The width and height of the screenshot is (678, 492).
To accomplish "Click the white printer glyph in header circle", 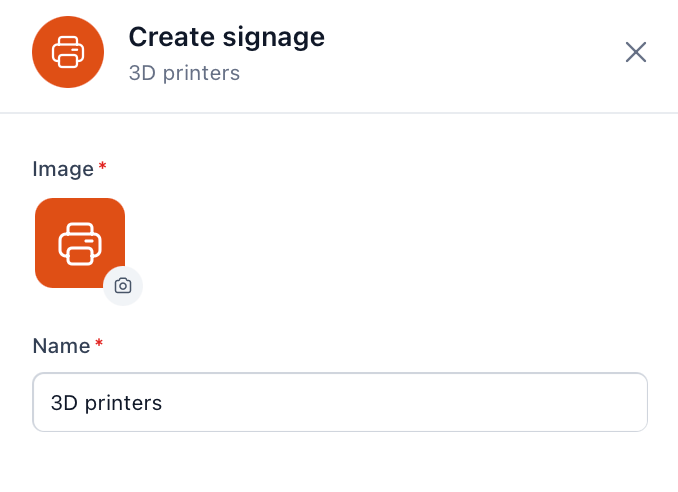I will coord(68,52).
